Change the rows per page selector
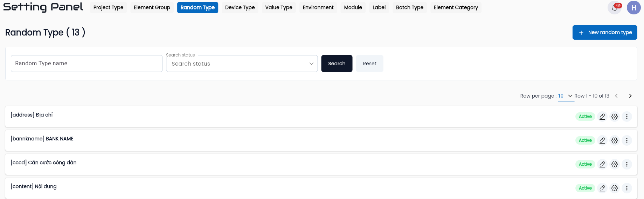The height and width of the screenshot is (199, 644). [566, 96]
